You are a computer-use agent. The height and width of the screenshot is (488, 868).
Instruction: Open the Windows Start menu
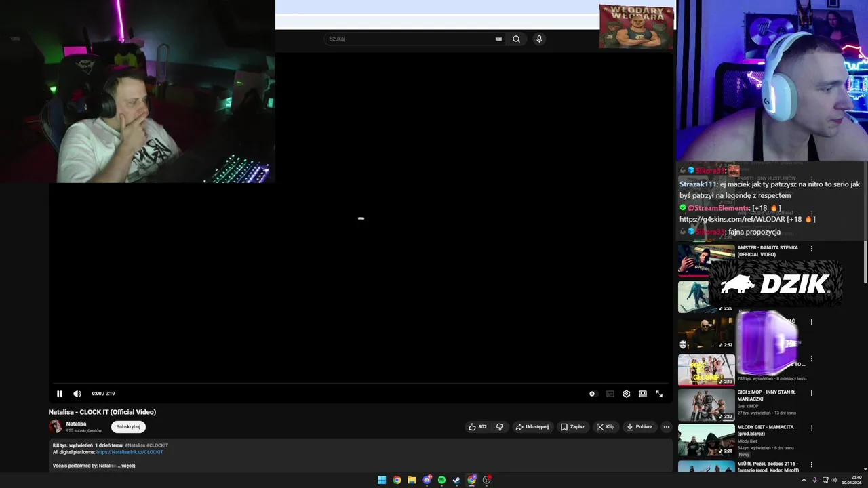click(382, 480)
